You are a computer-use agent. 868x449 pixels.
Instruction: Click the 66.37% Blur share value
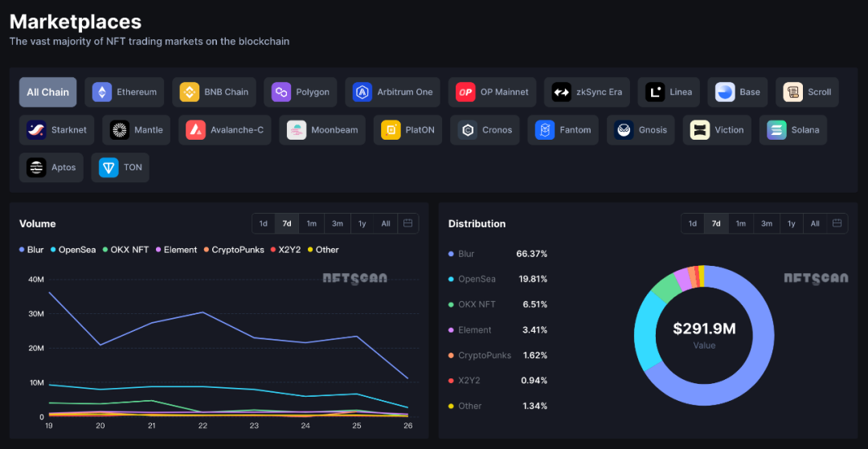click(531, 254)
